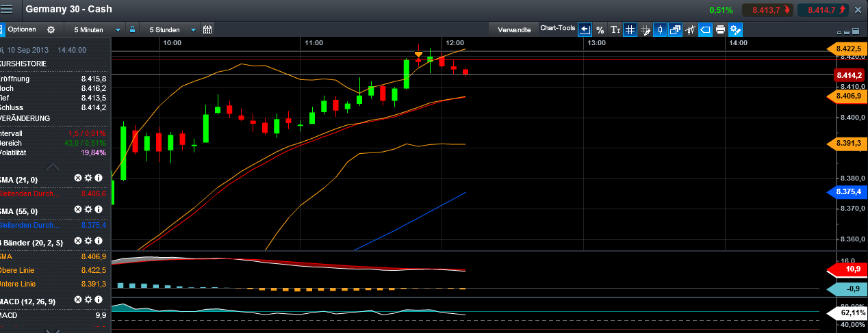Viewport: 868px width, 333px height.
Task: Select the -0,9 teal histogram label
Action: coord(847,289)
